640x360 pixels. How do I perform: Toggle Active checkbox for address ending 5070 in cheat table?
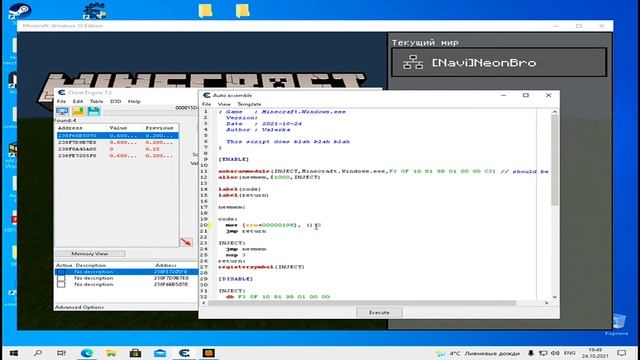point(61,284)
